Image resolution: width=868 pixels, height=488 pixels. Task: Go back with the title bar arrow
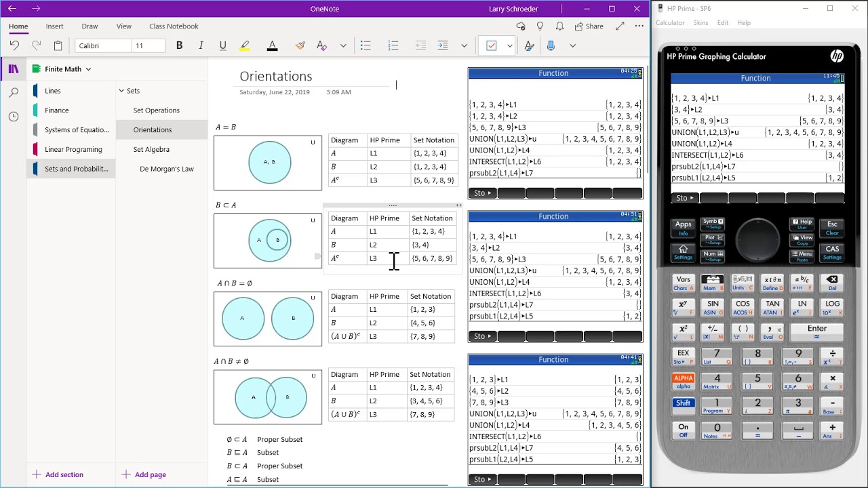click(12, 9)
